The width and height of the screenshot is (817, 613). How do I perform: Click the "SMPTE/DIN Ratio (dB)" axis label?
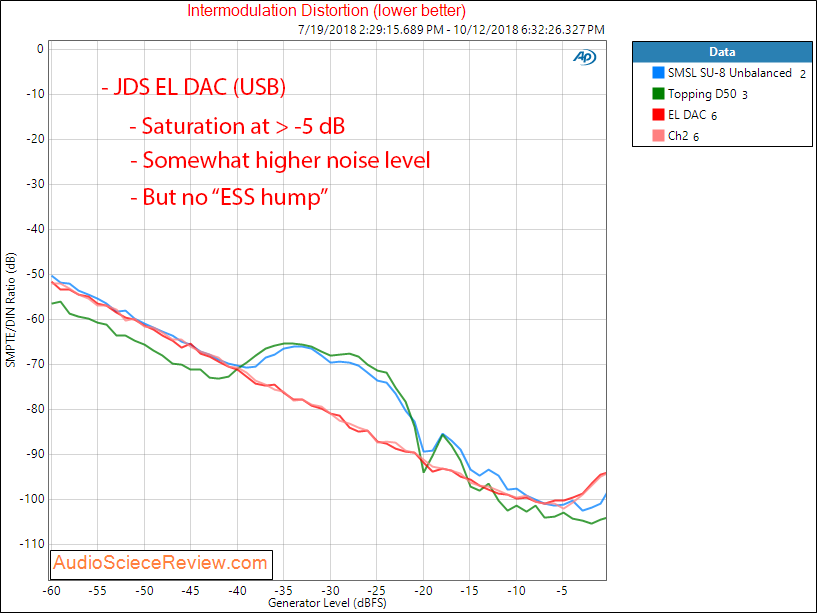coord(10,310)
